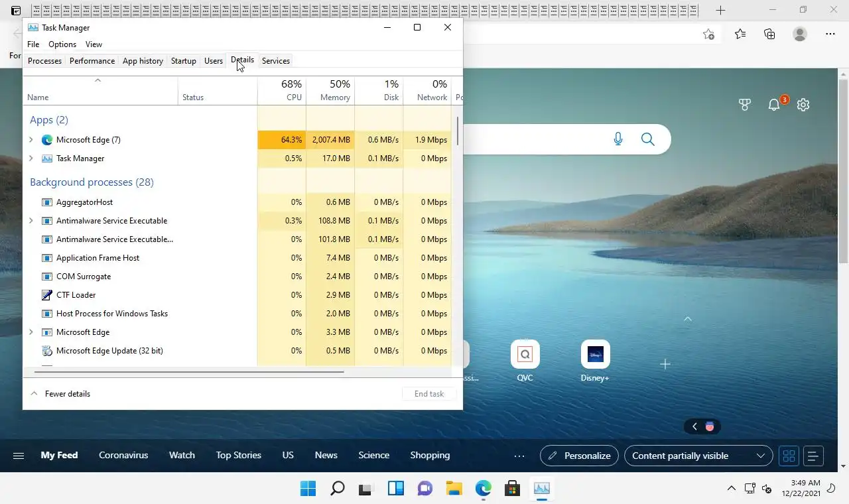Viewport: 849px width, 504px height.
Task: Switch to the Performance tab
Action: point(92,61)
